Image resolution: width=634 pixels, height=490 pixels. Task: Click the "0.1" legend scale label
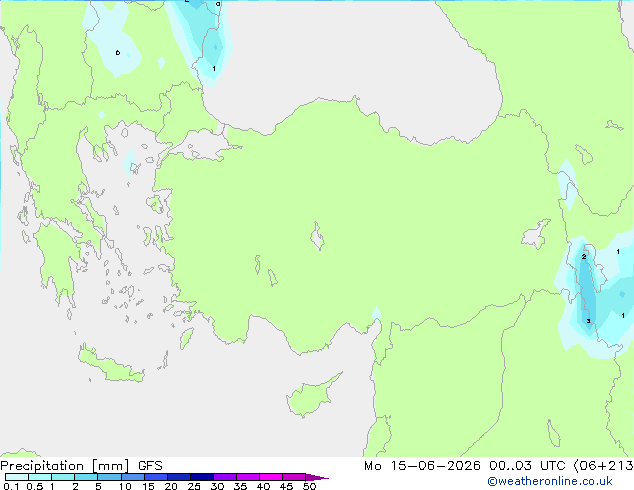coord(11,486)
